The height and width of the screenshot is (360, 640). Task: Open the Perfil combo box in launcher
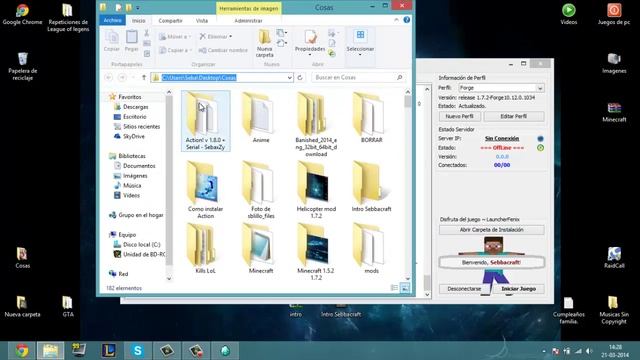(501, 88)
